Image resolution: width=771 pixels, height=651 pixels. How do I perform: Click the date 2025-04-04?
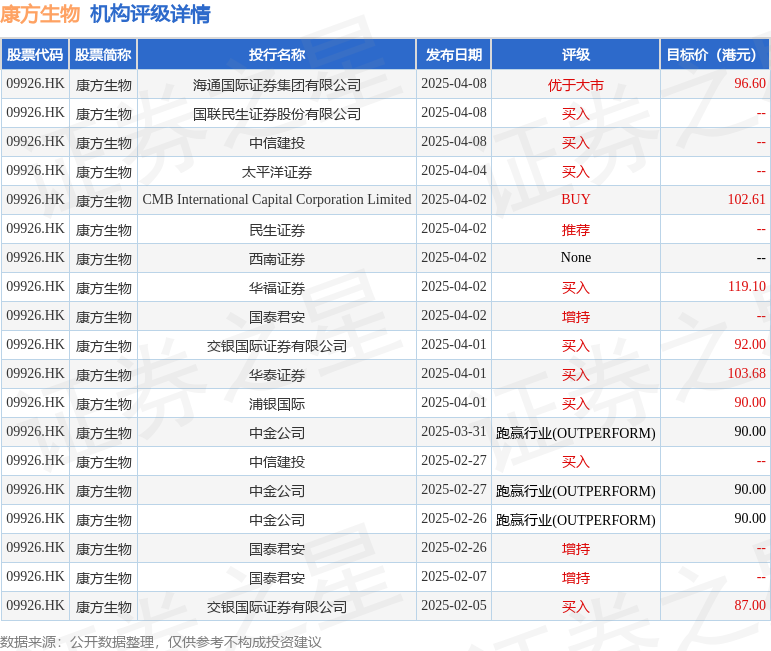click(x=454, y=171)
